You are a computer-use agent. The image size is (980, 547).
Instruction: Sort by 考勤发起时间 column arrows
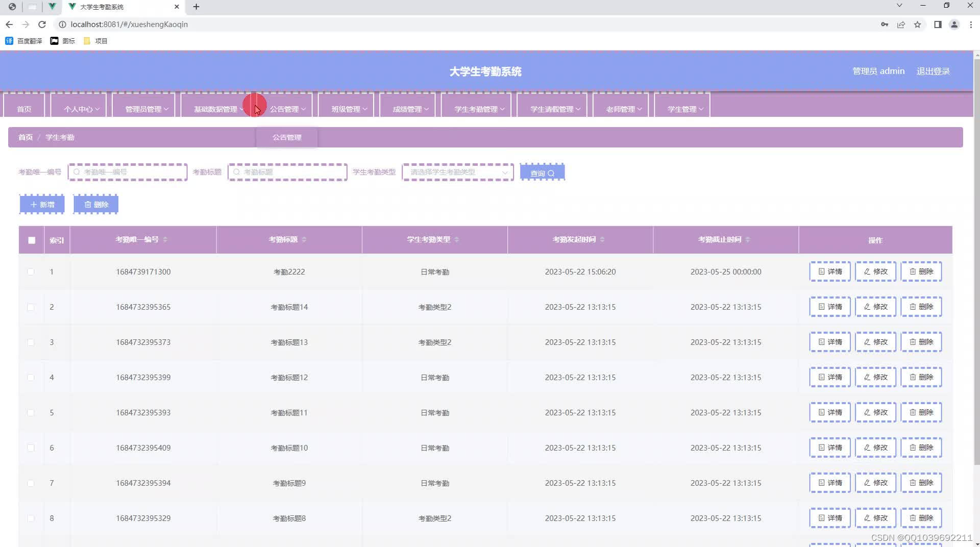(x=602, y=240)
